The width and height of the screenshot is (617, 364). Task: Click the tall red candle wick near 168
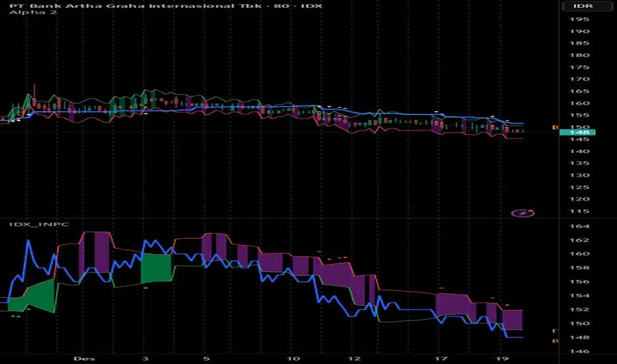[x=34, y=91]
